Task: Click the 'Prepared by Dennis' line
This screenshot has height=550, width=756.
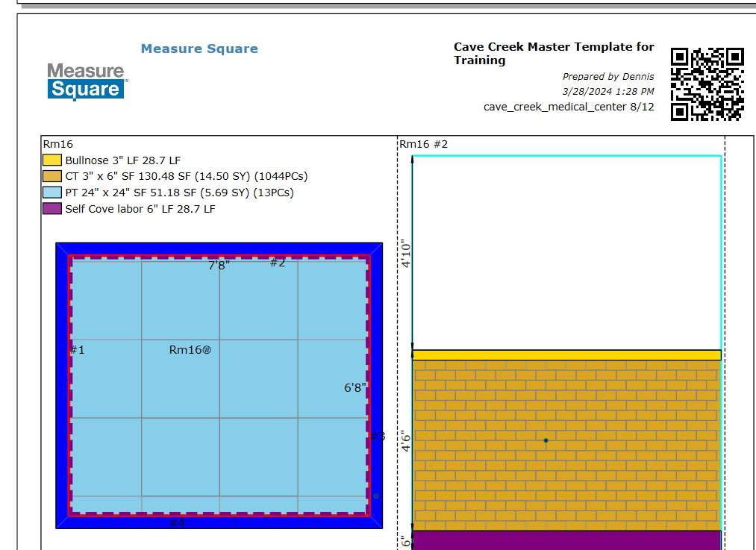Action: tap(608, 76)
